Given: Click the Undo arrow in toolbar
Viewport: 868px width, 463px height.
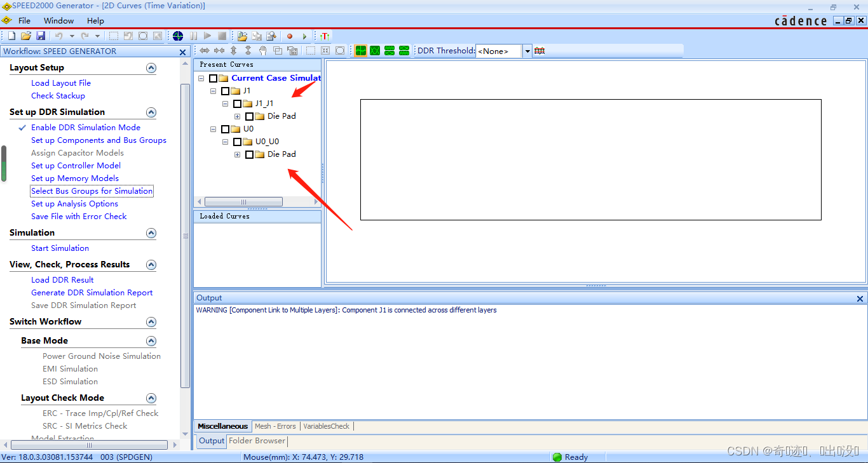Looking at the screenshot, I should pos(58,36).
